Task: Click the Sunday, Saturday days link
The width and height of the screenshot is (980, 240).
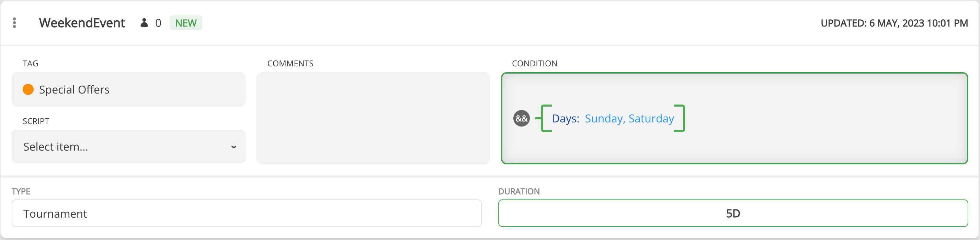Action: (x=629, y=119)
